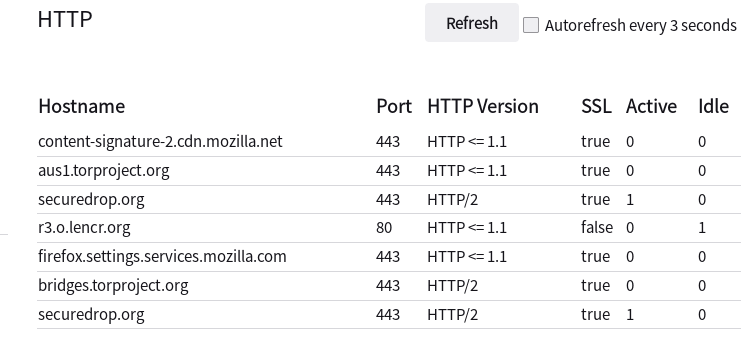Select the last securedrop.org row
751x360 pixels.
point(389,315)
